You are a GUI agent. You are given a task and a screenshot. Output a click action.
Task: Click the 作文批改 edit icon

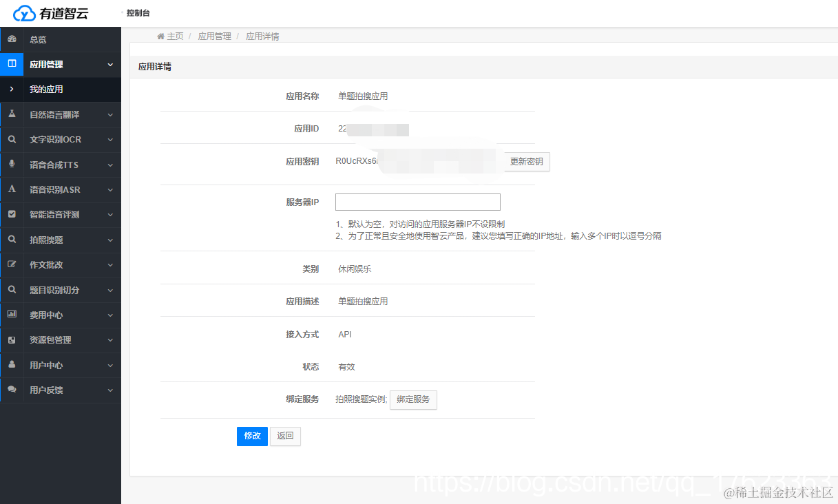[x=11, y=265]
